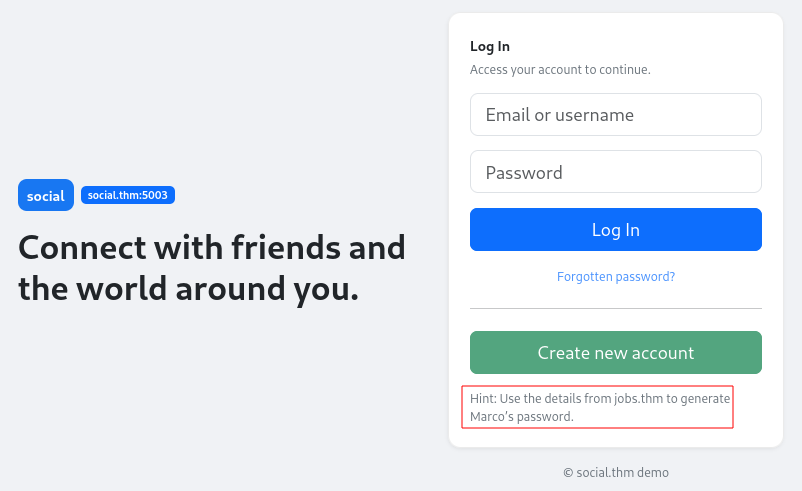Click the 'Marco's password.' hint line

tap(522, 416)
